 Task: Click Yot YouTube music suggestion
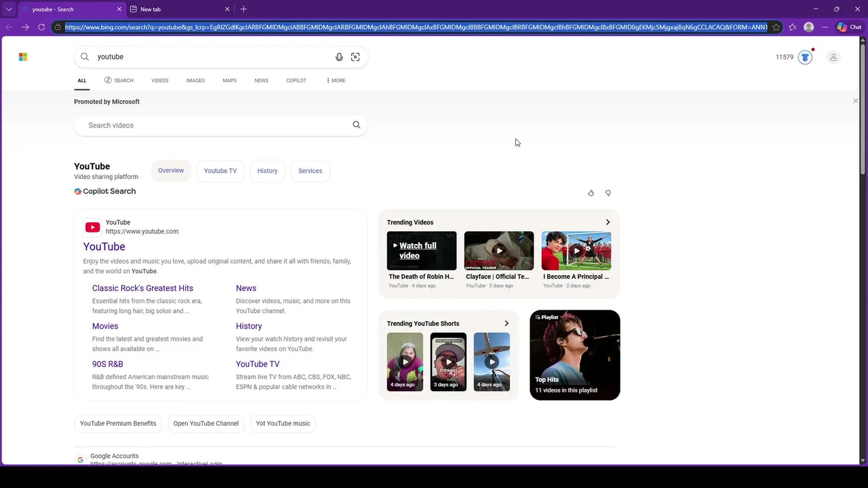tap(283, 424)
